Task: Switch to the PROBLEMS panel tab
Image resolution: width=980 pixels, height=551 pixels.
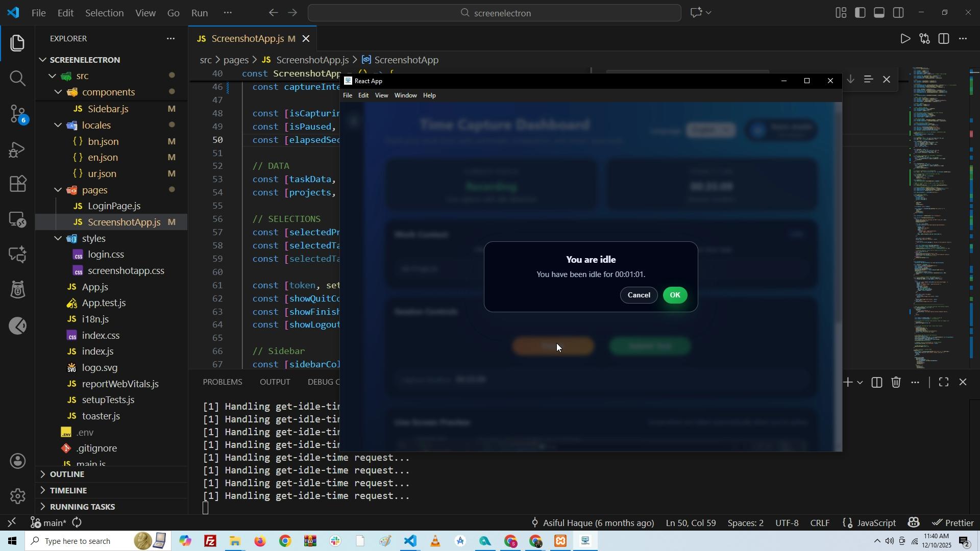Action: (x=223, y=382)
